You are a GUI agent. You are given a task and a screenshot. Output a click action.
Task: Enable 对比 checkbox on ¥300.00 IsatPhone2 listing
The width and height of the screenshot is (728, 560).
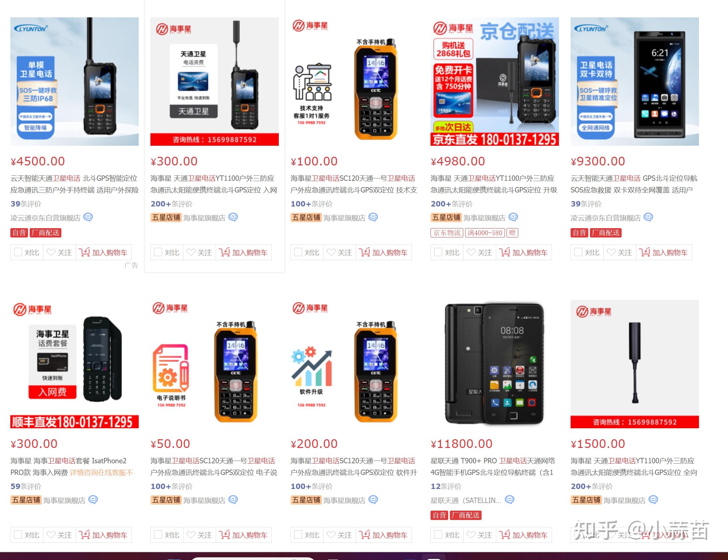(18, 535)
